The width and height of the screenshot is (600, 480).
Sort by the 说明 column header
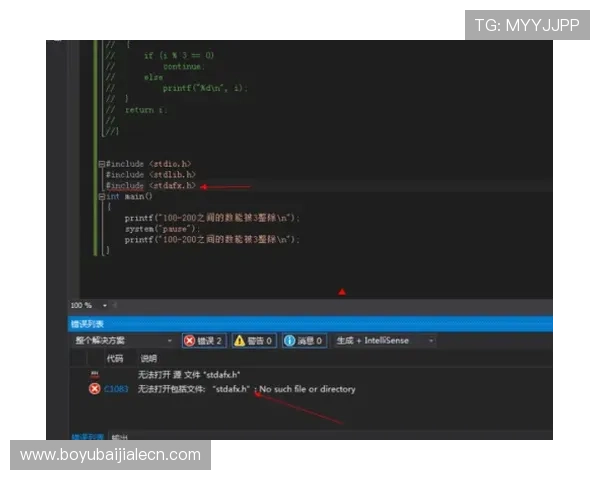click(148, 358)
